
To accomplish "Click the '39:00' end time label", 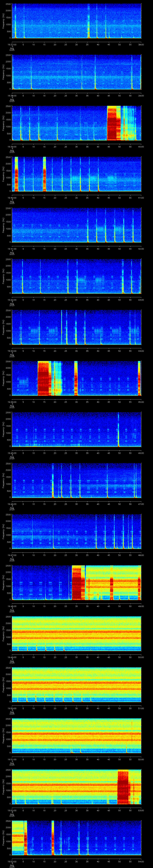I will 141,96.
